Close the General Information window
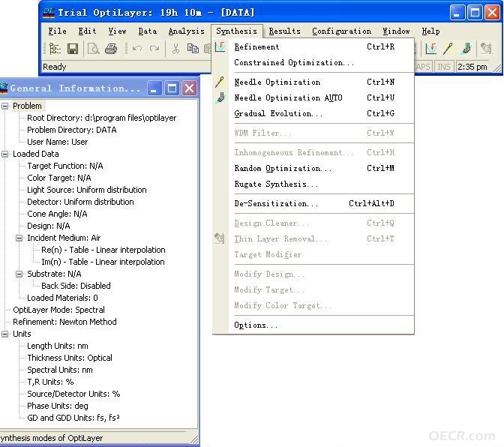Screen dimensions: 504x447 coord(189,88)
